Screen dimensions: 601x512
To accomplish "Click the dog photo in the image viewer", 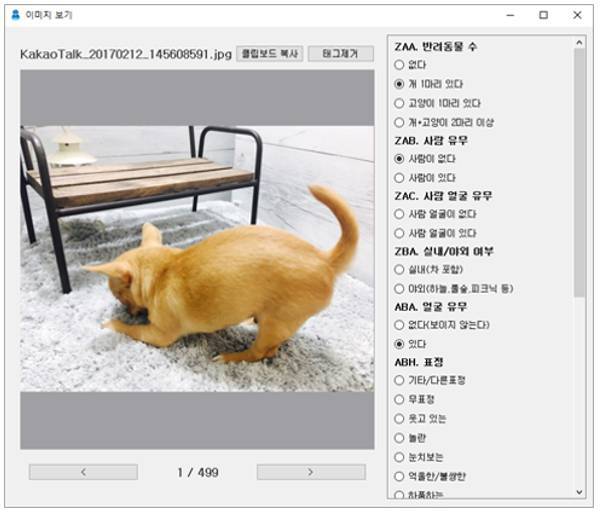I will [x=197, y=259].
